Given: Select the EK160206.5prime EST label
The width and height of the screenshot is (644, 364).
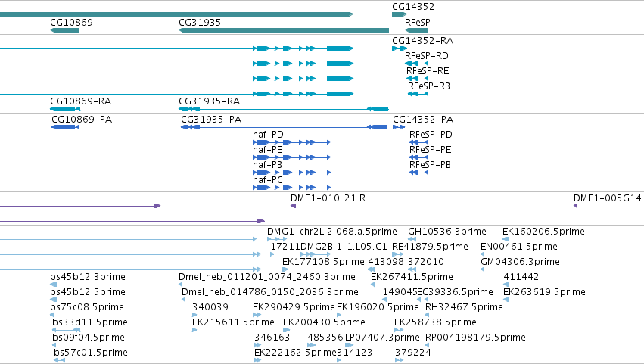Looking at the screenshot, I should [x=544, y=232].
